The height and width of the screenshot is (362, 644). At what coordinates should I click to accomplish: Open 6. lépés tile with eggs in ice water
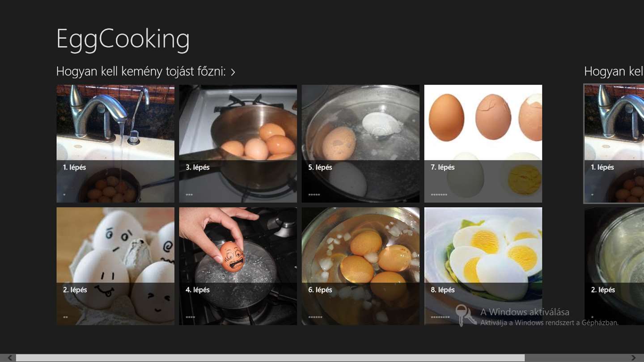(360, 266)
